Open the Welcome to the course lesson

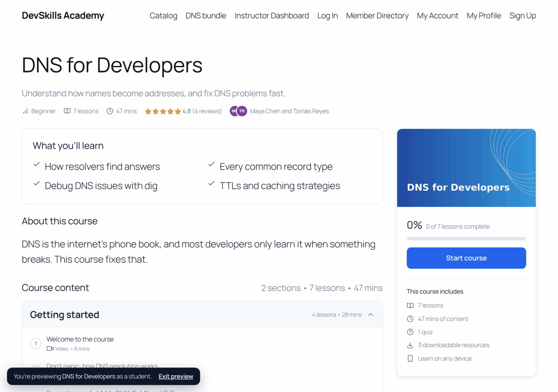80,339
